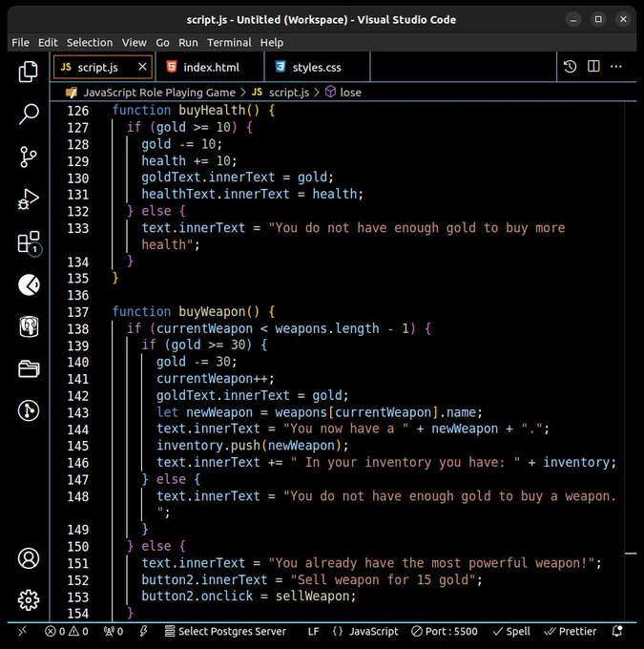Open the timeline history icon in editor toolbar
The height and width of the screenshot is (649, 644).
click(x=570, y=67)
